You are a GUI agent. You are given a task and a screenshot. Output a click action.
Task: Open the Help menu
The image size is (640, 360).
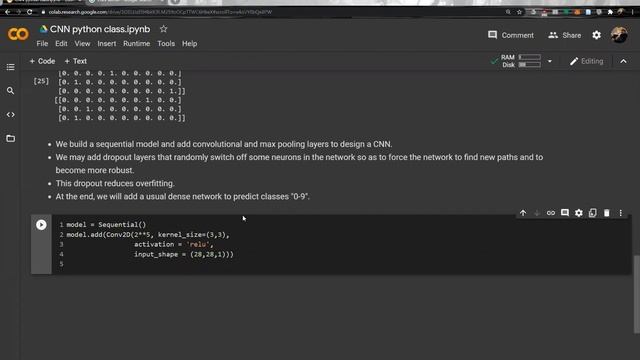pos(189,44)
